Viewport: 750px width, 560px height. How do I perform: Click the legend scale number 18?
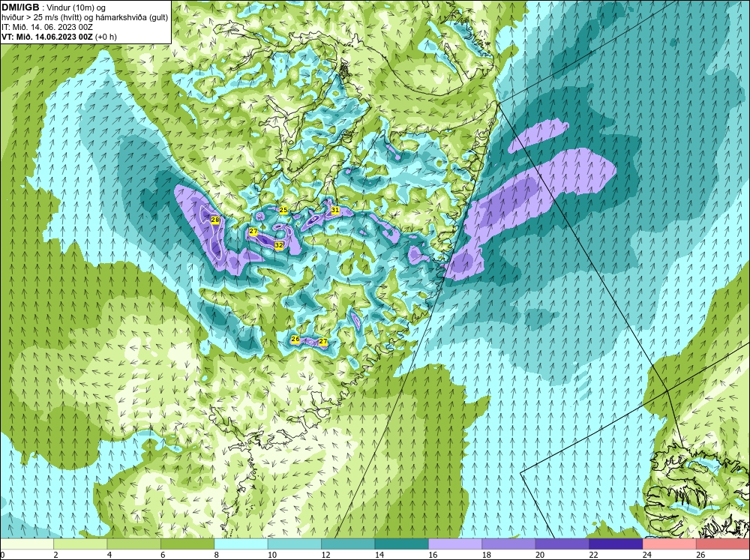tap(486, 555)
